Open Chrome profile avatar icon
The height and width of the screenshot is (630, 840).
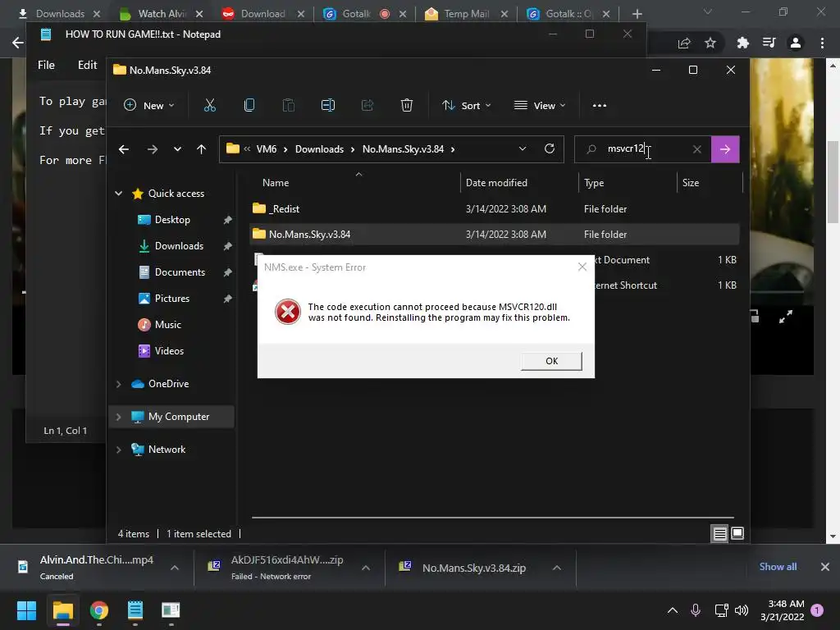click(x=796, y=43)
